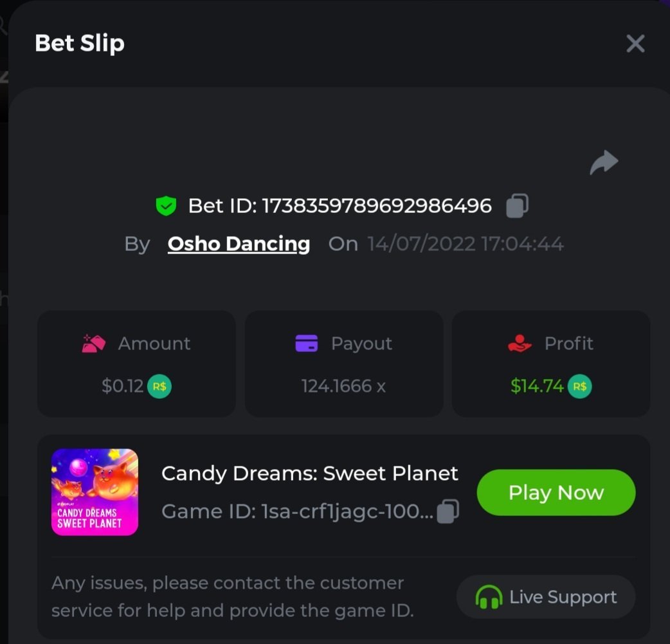Click the 124.1666 x payout value

[343, 386]
